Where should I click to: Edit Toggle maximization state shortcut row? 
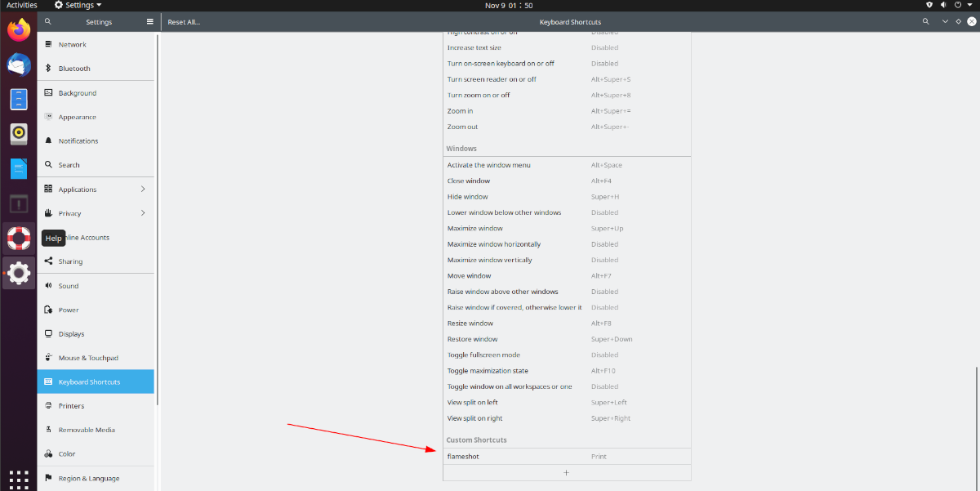(x=567, y=371)
